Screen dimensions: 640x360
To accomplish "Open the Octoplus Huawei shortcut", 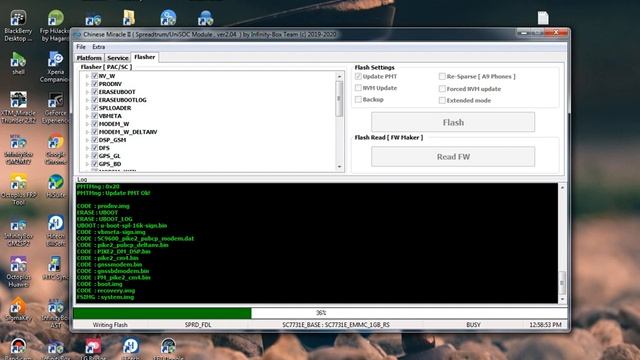I will (x=18, y=271).
